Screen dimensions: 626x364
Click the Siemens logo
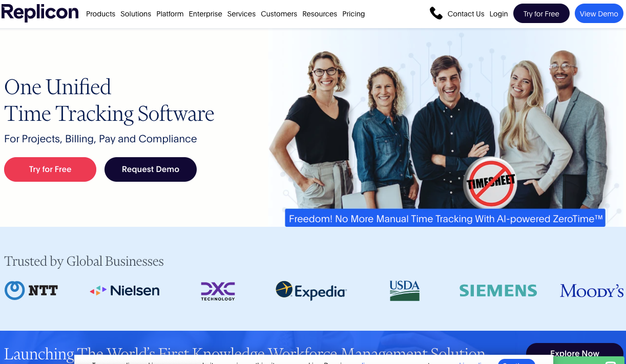coord(498,291)
